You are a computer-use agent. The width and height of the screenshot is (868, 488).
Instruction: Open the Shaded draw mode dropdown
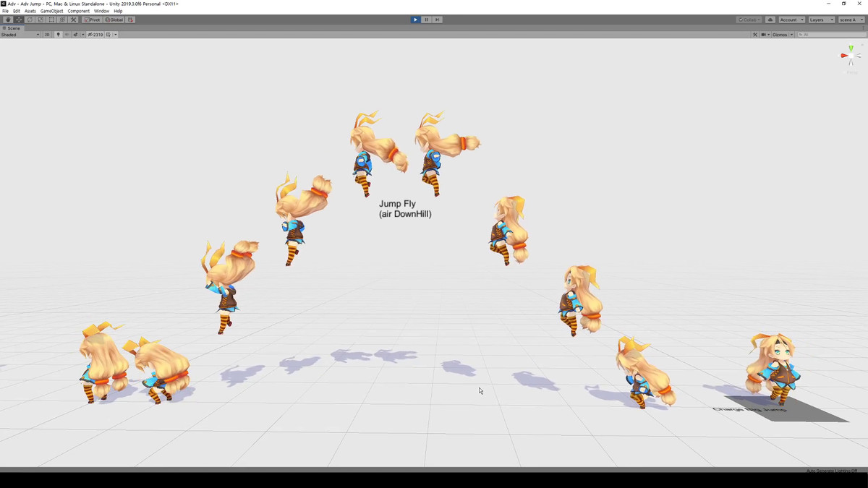pyautogui.click(x=18, y=34)
